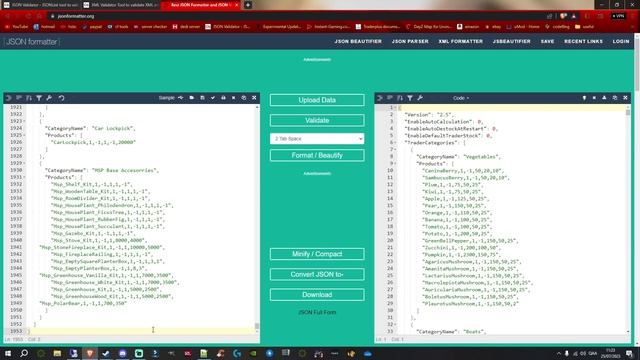The image size is (640, 360).
Task: Open Code view mode dropdown in right editor
Action: click(x=461, y=98)
